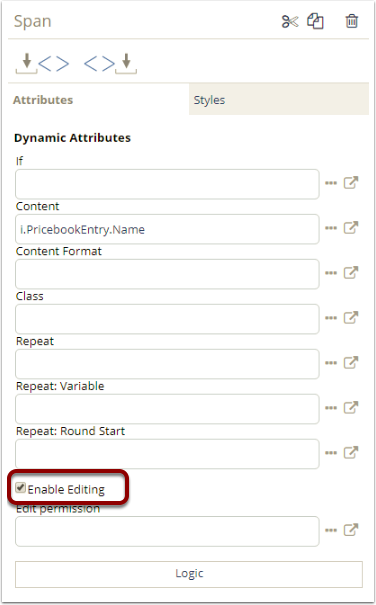Delete the Span using the trash icon
Screen dimensions: 376x605
352,21
